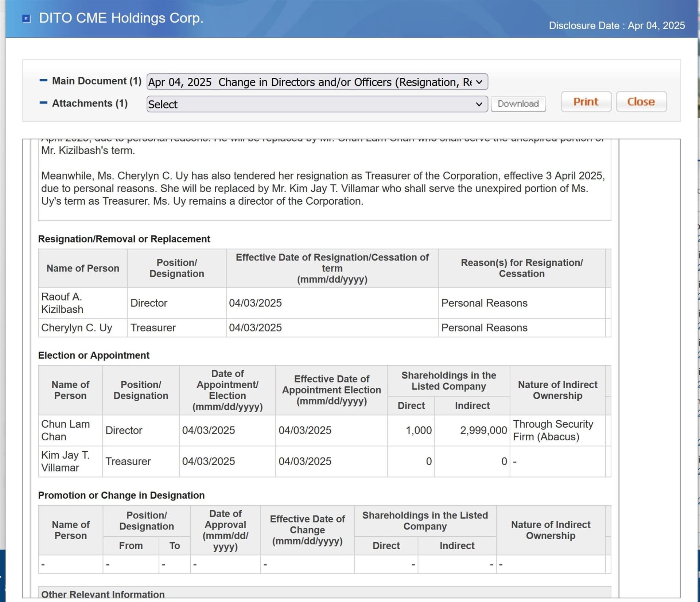Click the Kim Jay T. Villamar name cell
The height and width of the screenshot is (602, 700).
70,462
